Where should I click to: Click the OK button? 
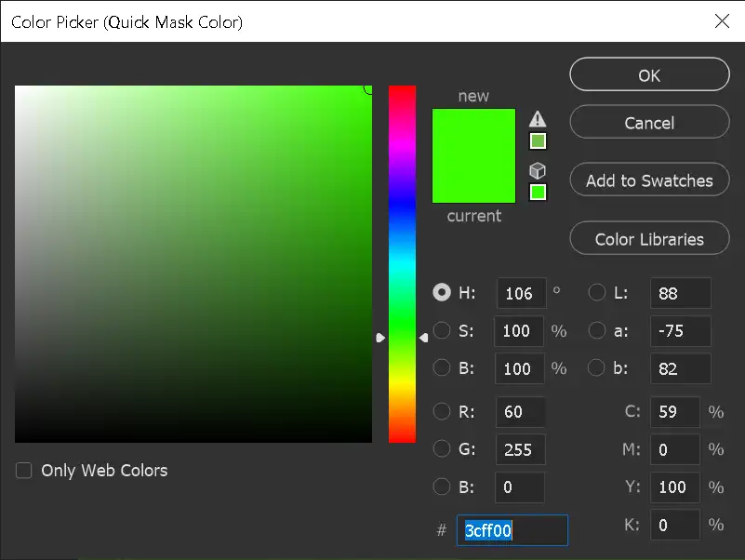click(648, 74)
